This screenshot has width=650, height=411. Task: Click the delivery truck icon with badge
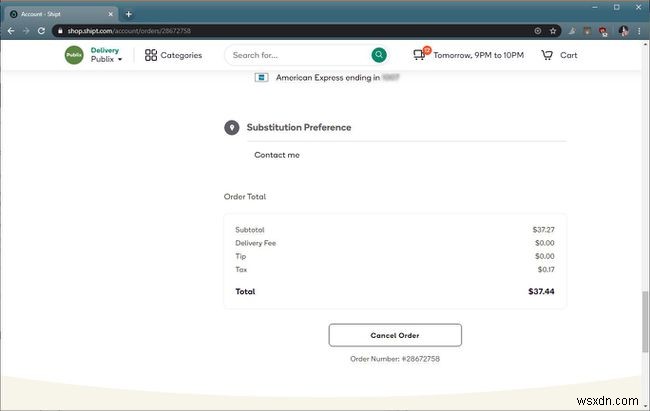click(x=421, y=54)
